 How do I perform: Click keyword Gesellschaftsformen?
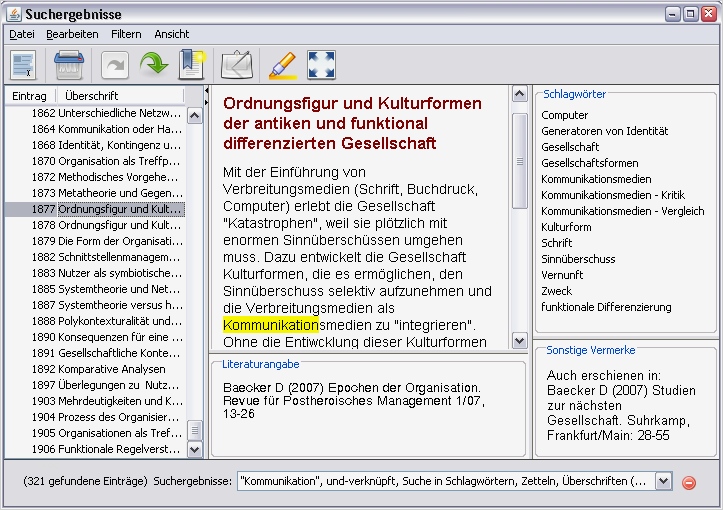point(590,163)
